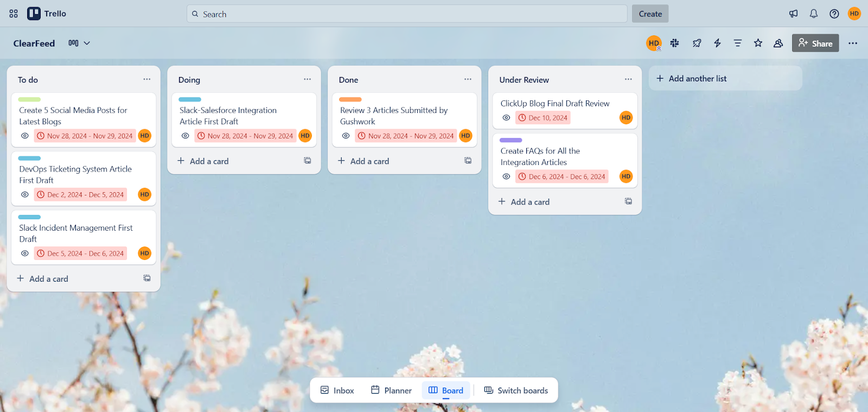Open notifications bell
The width and height of the screenshot is (868, 412).
[814, 14]
